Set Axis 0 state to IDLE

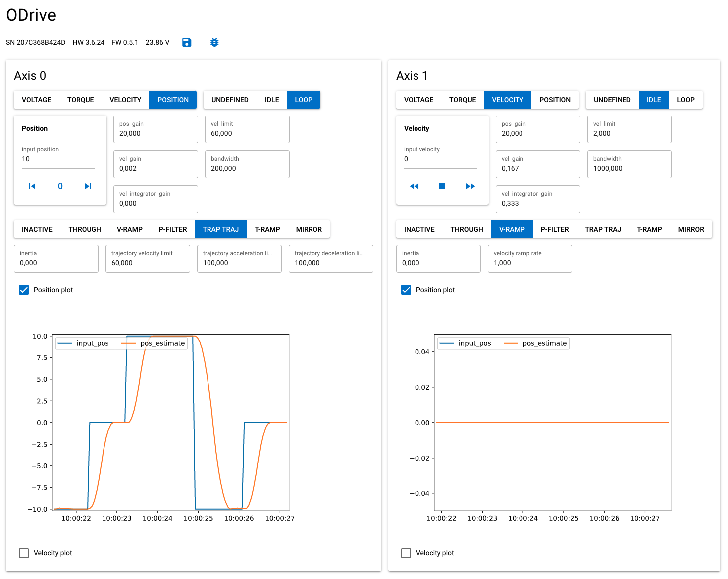point(272,100)
